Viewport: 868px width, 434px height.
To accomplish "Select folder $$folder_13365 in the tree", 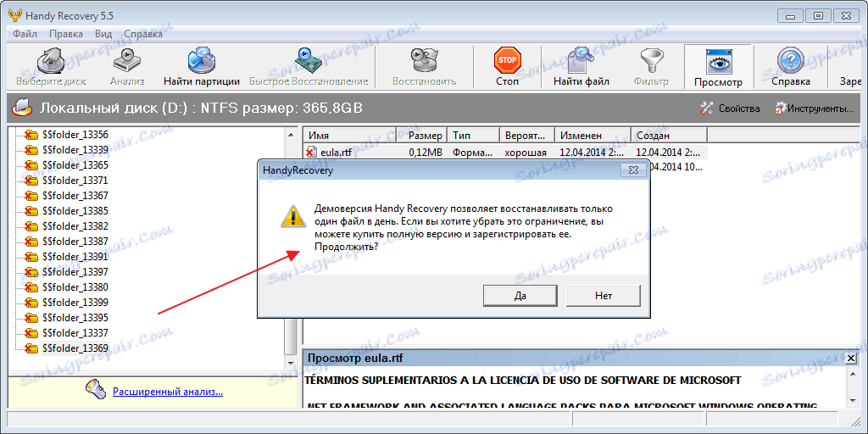I will (x=75, y=165).
